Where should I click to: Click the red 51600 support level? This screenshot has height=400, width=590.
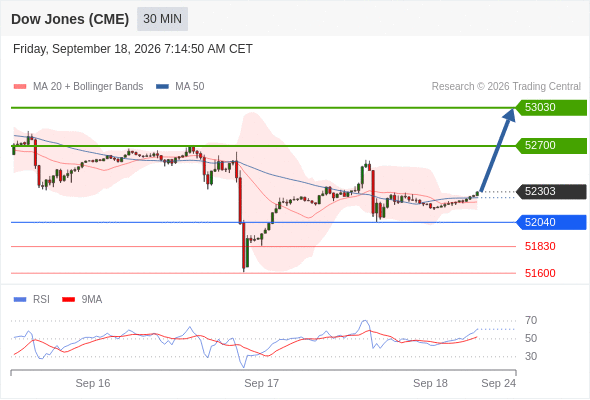pos(540,273)
